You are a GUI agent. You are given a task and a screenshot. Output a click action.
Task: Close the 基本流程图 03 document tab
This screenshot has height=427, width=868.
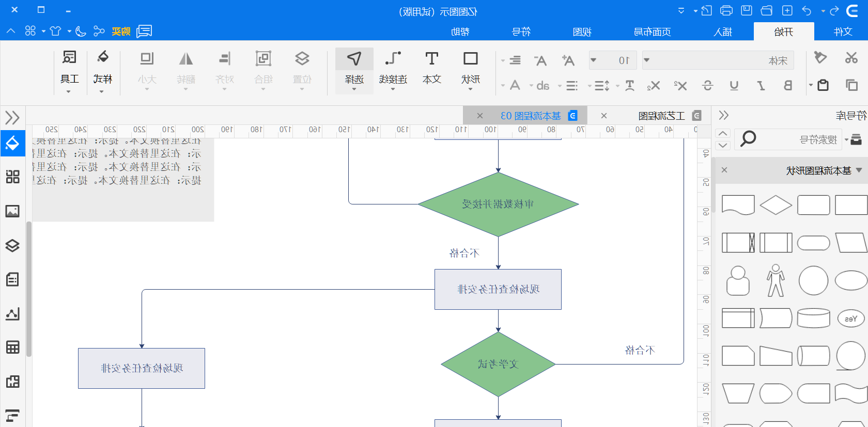point(480,116)
